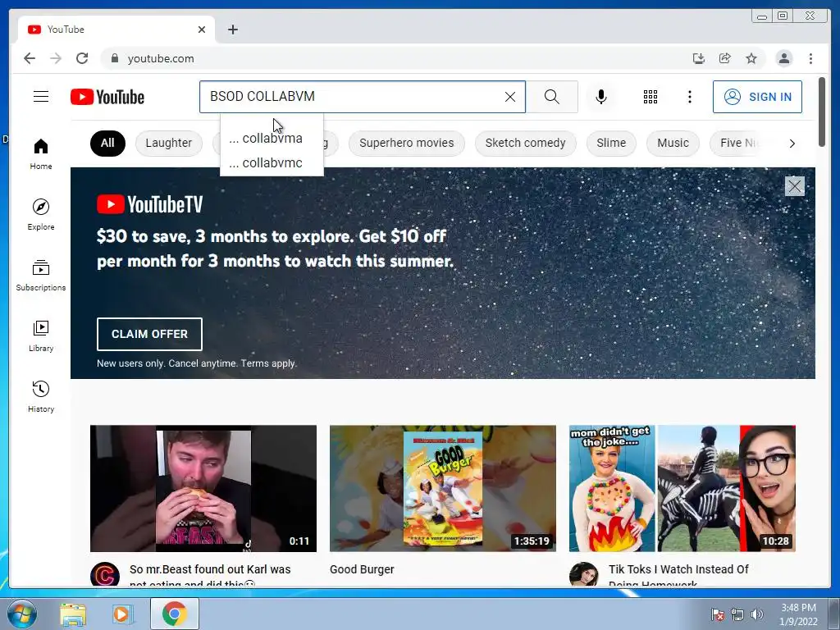
Task: Click the install app icon in address bar
Action: pos(699,58)
